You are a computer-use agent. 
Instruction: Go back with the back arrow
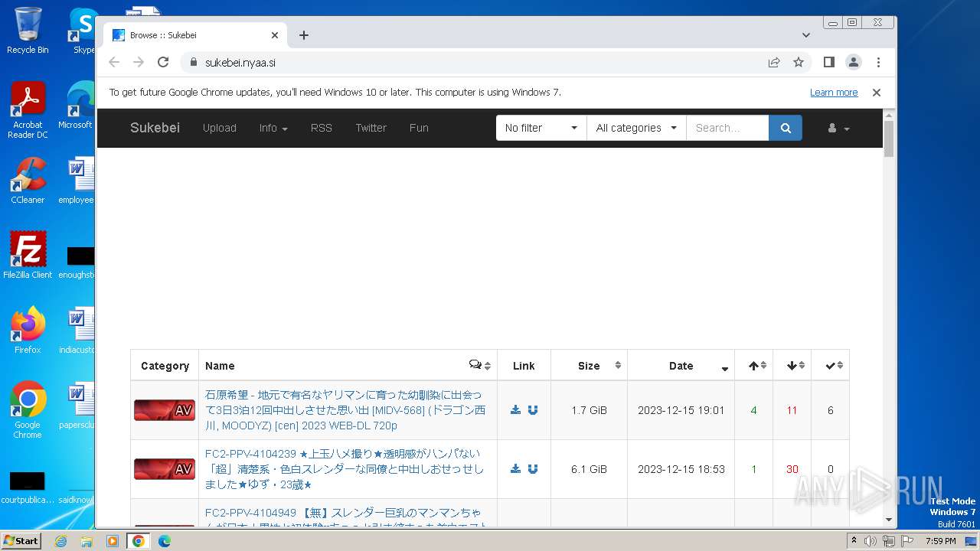[x=114, y=63]
